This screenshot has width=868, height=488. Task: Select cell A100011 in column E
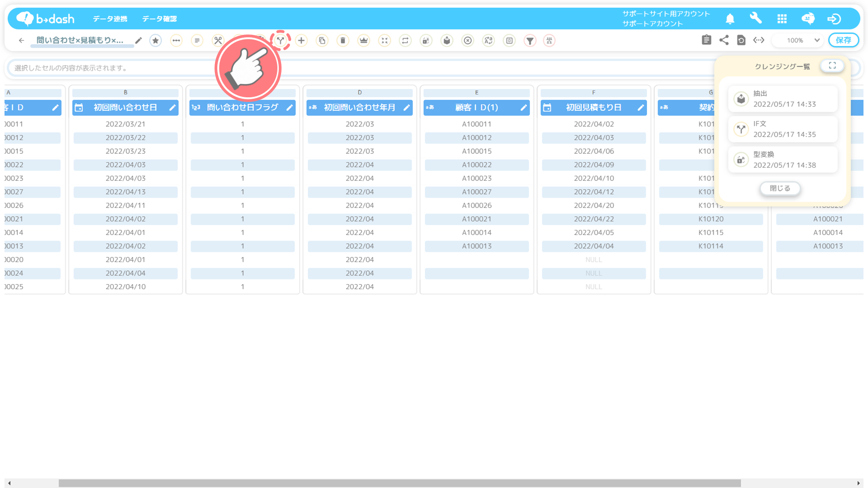tap(477, 124)
